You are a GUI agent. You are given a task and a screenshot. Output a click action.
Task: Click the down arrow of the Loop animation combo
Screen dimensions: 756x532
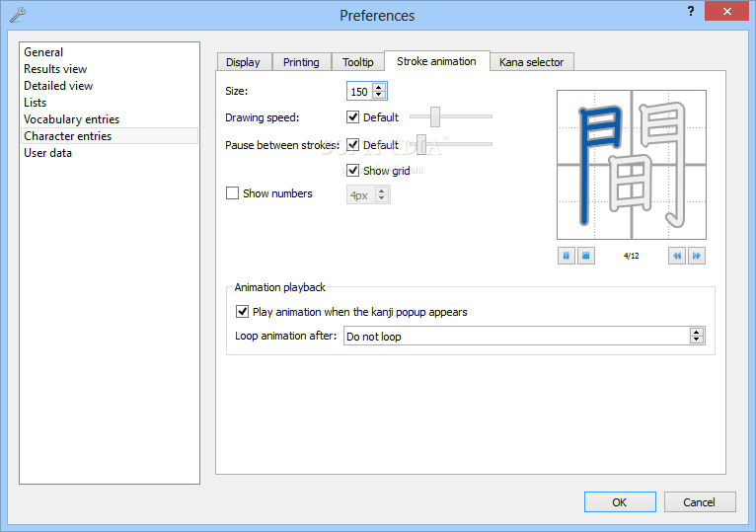[697, 340]
